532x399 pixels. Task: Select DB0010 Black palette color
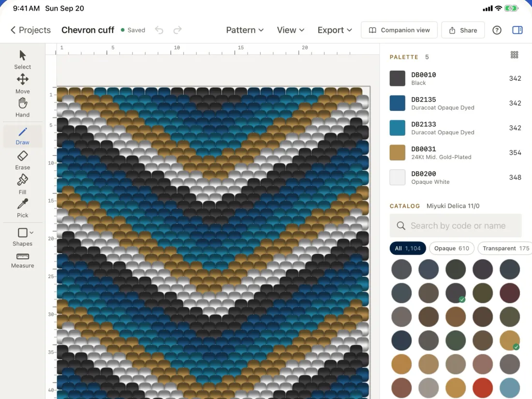pos(455,78)
